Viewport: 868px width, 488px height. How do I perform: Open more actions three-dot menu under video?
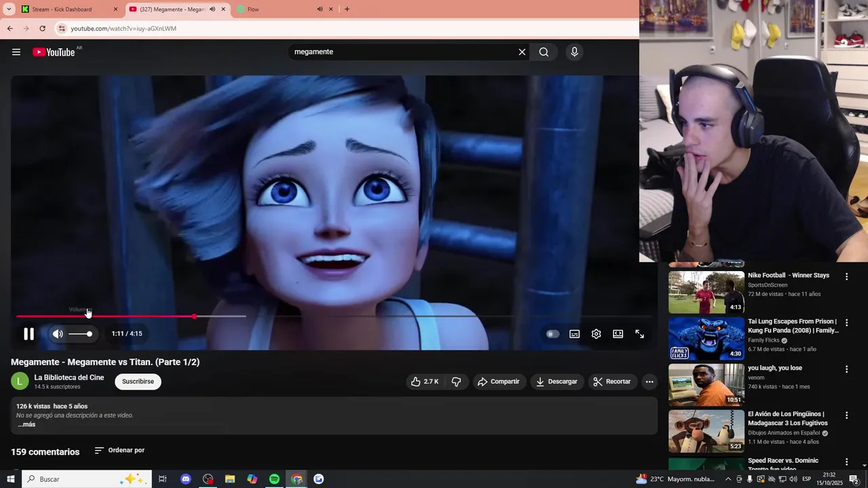(x=649, y=382)
